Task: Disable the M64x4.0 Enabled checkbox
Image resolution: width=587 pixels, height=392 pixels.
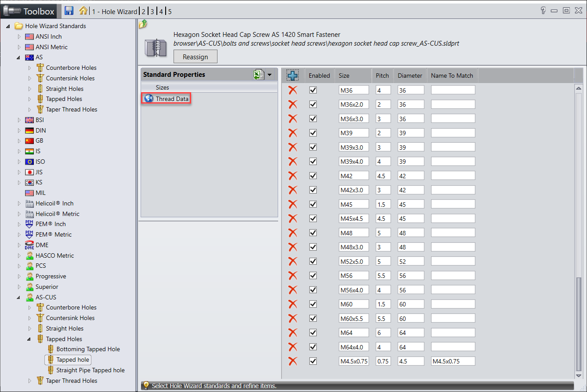Action: pos(313,347)
